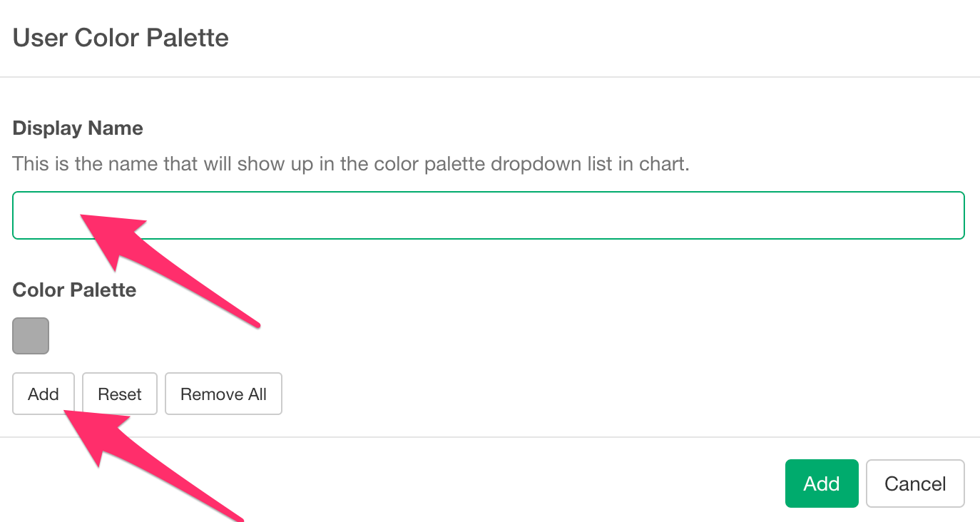Click the gray color swatch under Color Palette

pos(31,336)
